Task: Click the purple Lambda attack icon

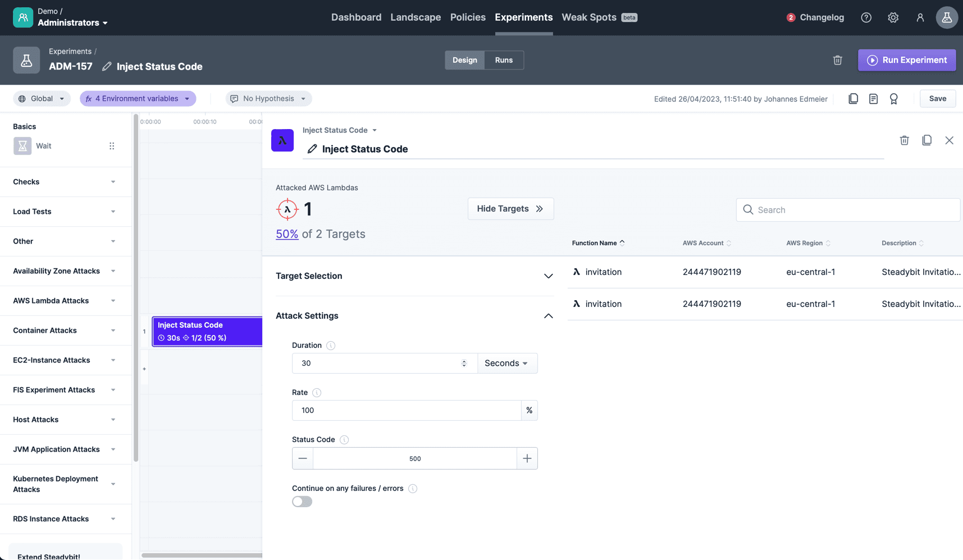Action: (282, 140)
